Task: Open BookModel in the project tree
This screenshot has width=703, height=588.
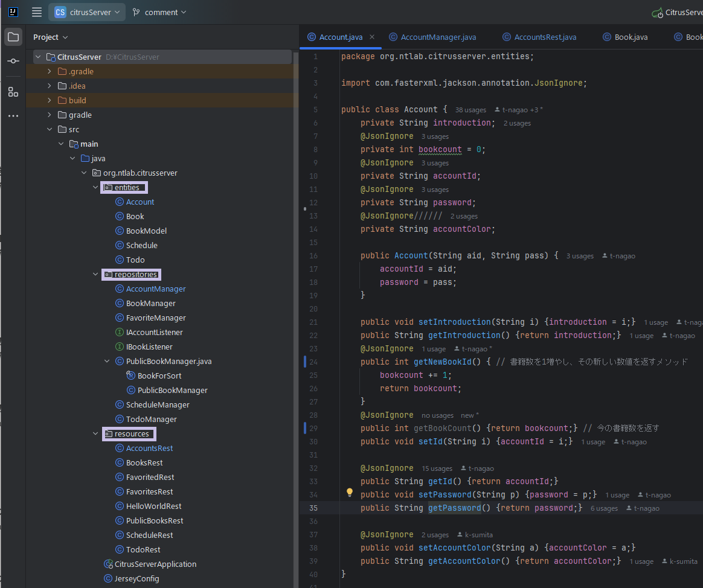Action: [x=146, y=231]
